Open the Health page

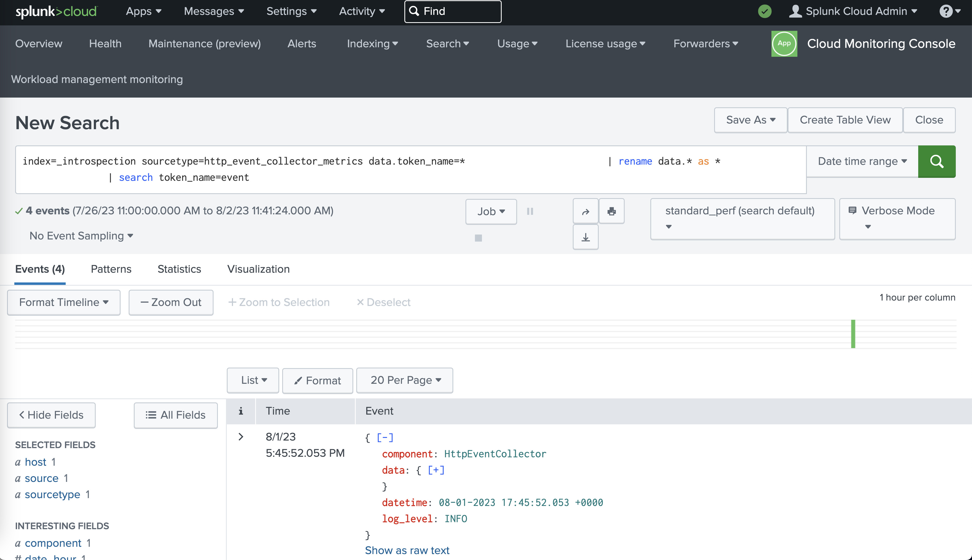[x=105, y=44]
